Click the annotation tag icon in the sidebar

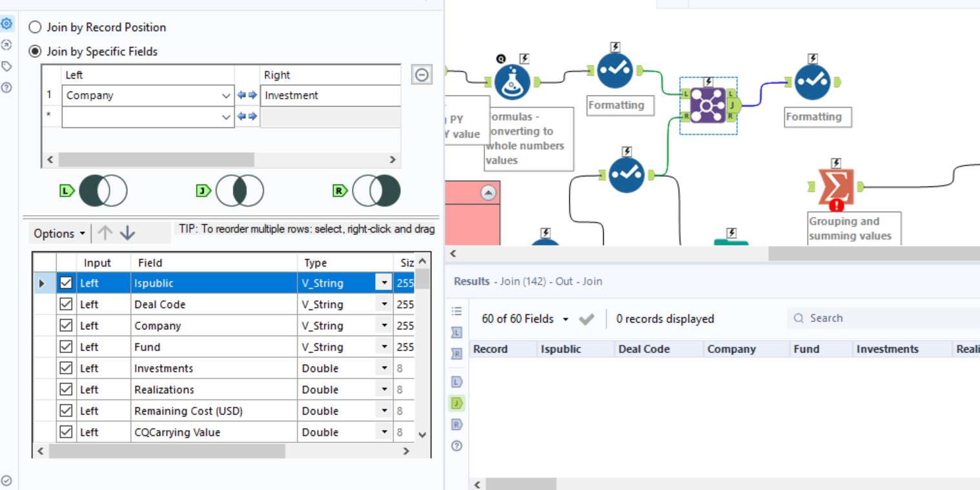(7, 65)
